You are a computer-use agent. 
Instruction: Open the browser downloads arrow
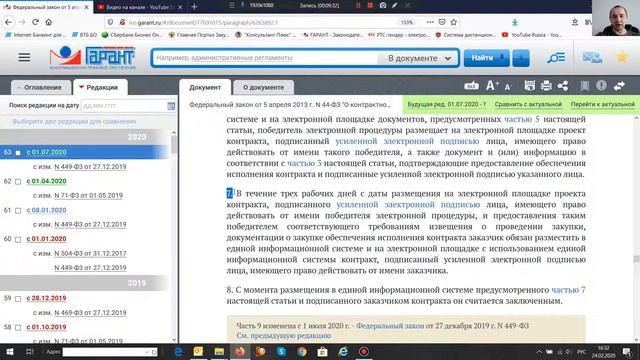point(515,22)
